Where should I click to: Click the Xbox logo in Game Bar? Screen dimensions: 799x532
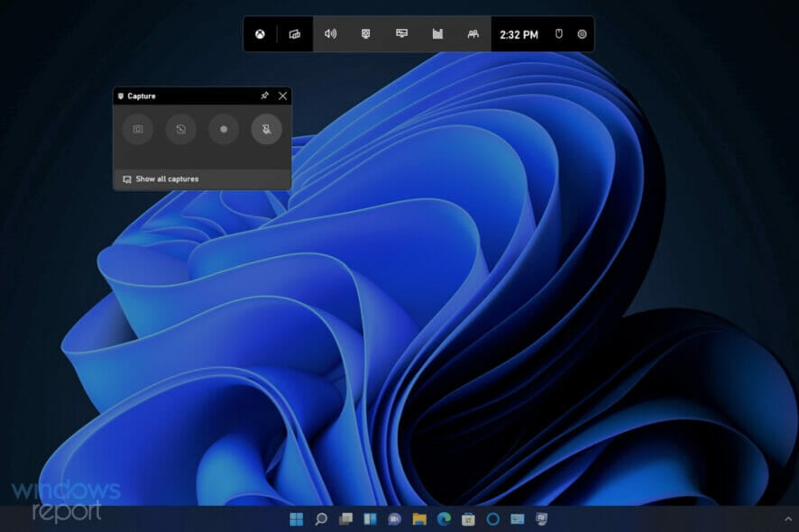coord(260,34)
